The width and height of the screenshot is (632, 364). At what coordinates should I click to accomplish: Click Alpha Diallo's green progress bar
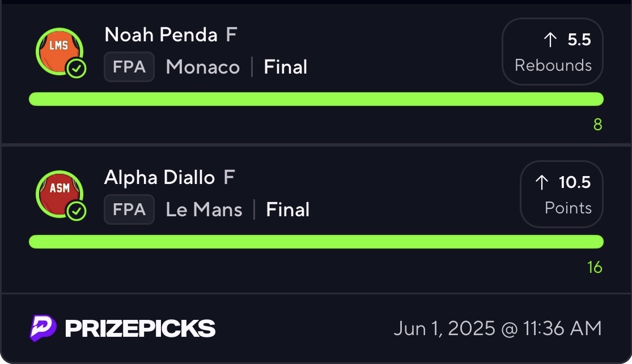[x=316, y=242]
